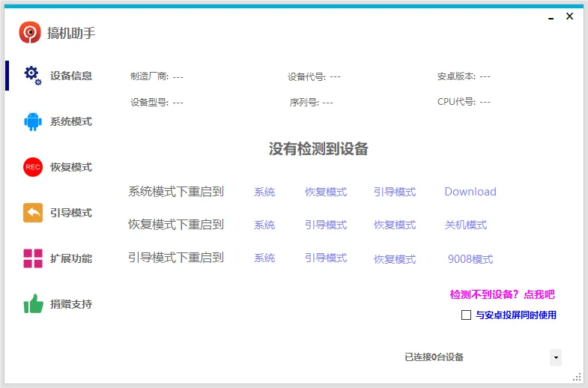Click the 关机模式 link

(466, 225)
